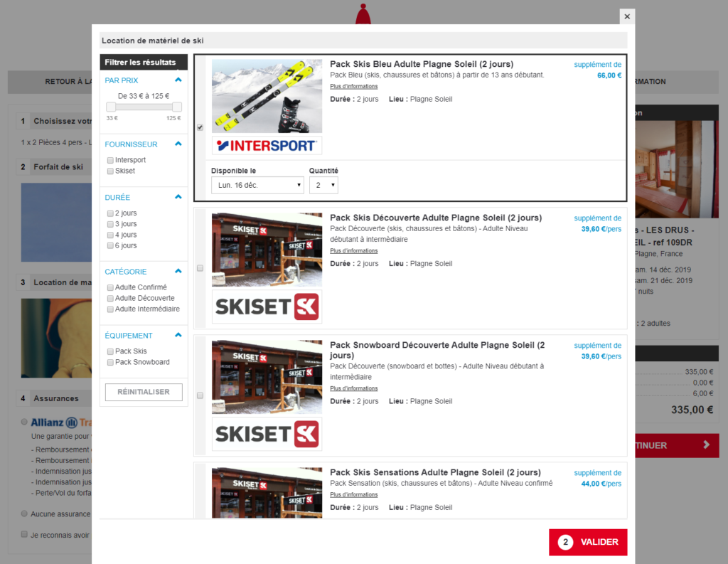This screenshot has width=728, height=564.
Task: Open Plus d'informations for Pack Snowboard Découverte
Action: click(353, 389)
